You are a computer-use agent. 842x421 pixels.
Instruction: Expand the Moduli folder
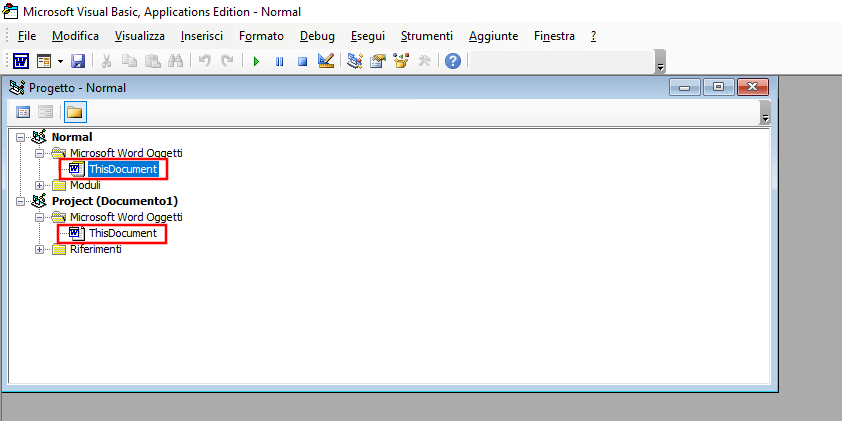click(39, 186)
